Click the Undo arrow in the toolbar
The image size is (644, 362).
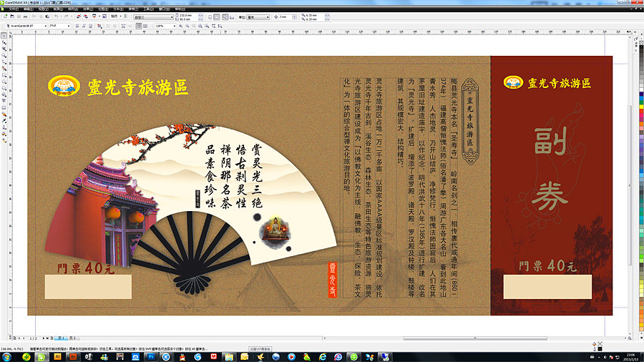(x=57, y=16)
